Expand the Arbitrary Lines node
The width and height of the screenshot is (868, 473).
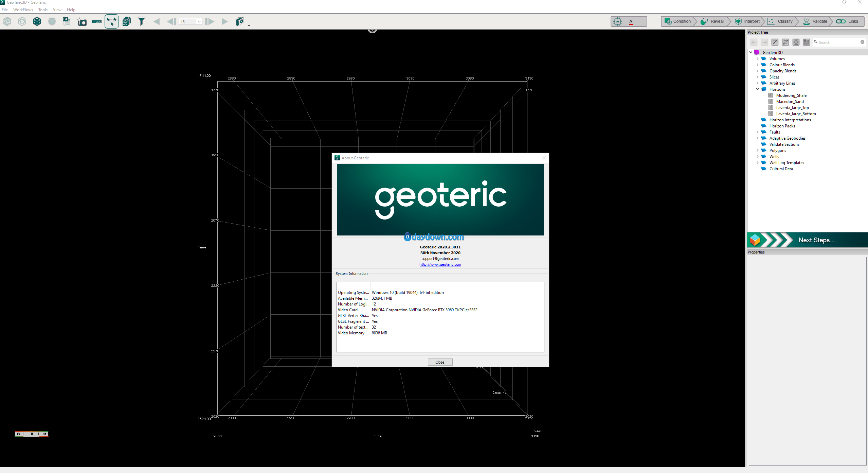pos(757,83)
